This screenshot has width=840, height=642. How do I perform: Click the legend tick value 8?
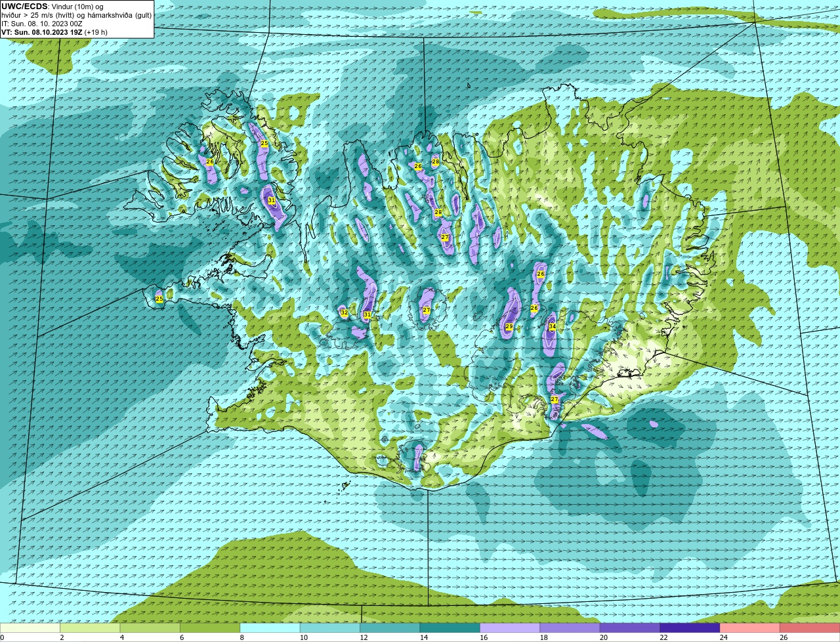242,637
